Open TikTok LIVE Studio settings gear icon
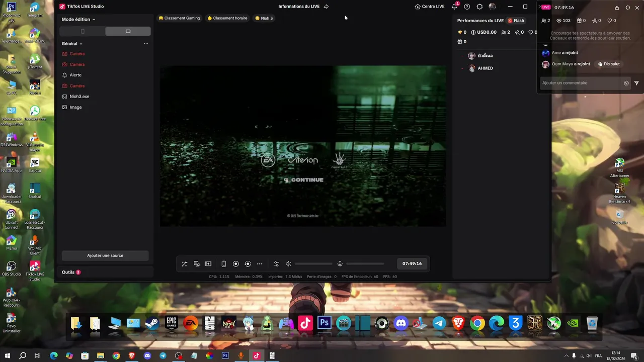The image size is (644, 362). coord(479,7)
